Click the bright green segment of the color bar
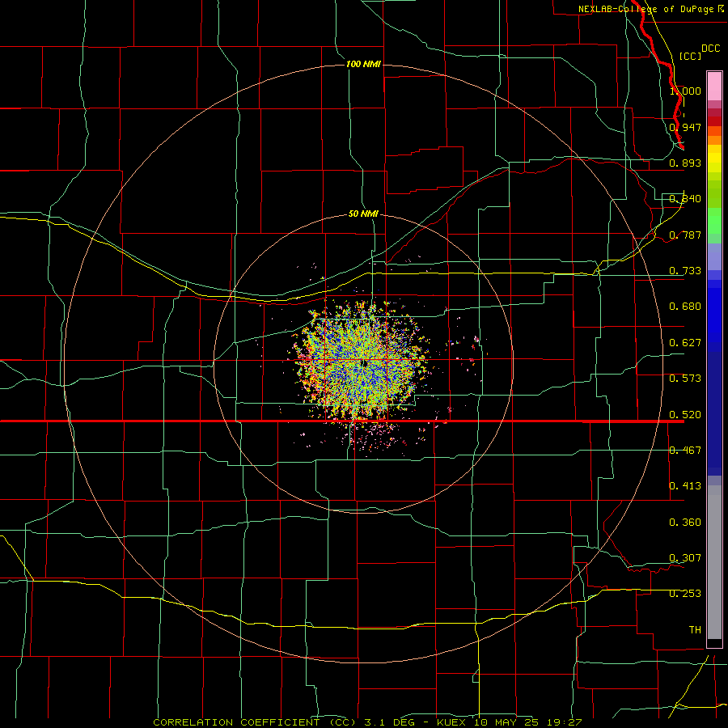This screenshot has width=728, height=728. 714,221
